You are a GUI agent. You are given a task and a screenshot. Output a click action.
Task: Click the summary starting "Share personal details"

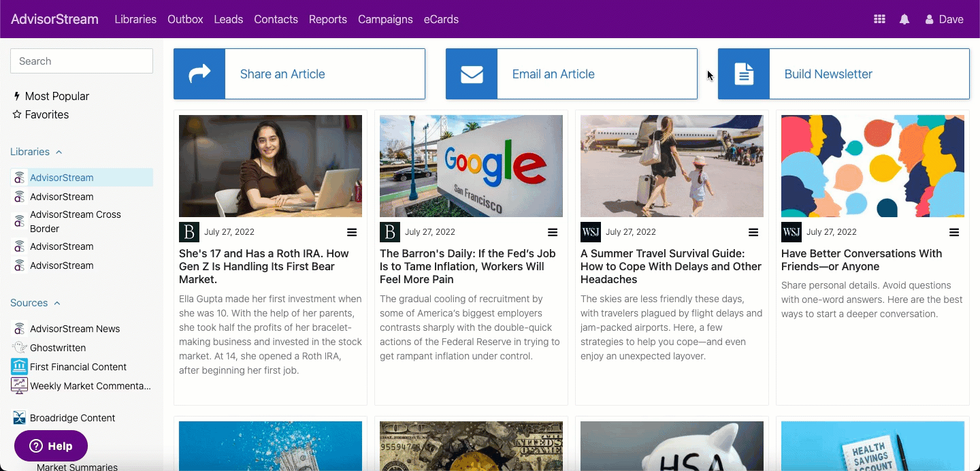click(872, 299)
